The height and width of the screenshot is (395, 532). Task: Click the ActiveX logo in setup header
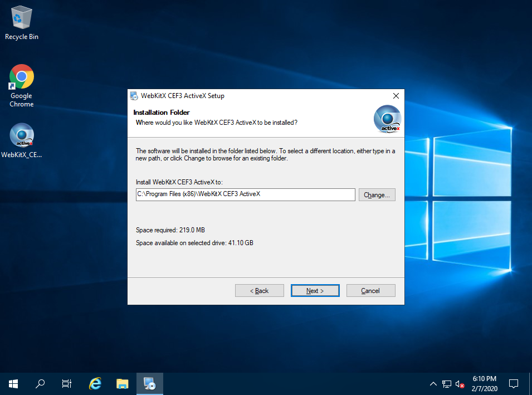pyautogui.click(x=388, y=119)
